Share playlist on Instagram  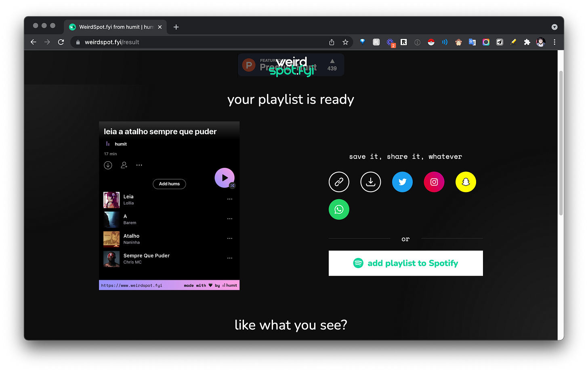point(434,182)
